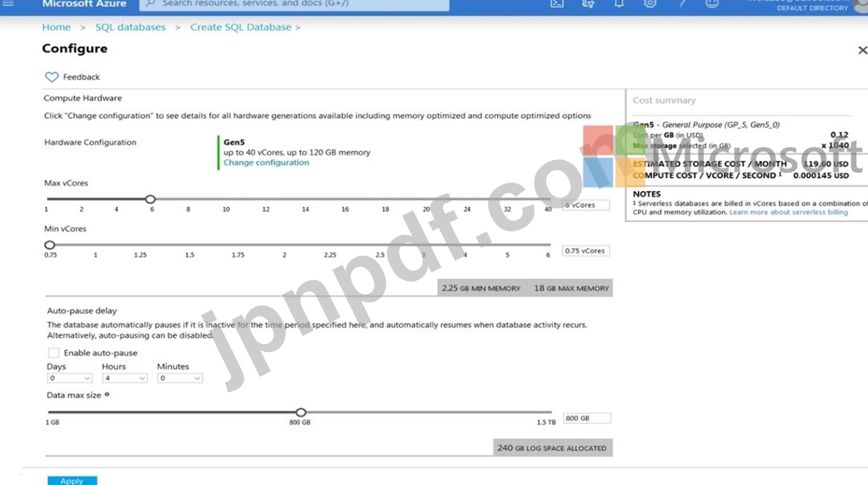
Task: Click the Data max size slider handle
Action: pyautogui.click(x=300, y=413)
